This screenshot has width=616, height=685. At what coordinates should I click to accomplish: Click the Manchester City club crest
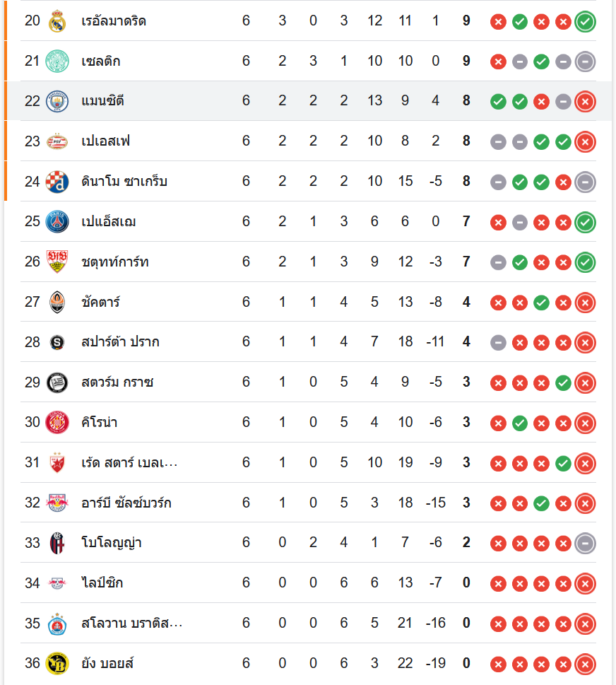(x=57, y=101)
